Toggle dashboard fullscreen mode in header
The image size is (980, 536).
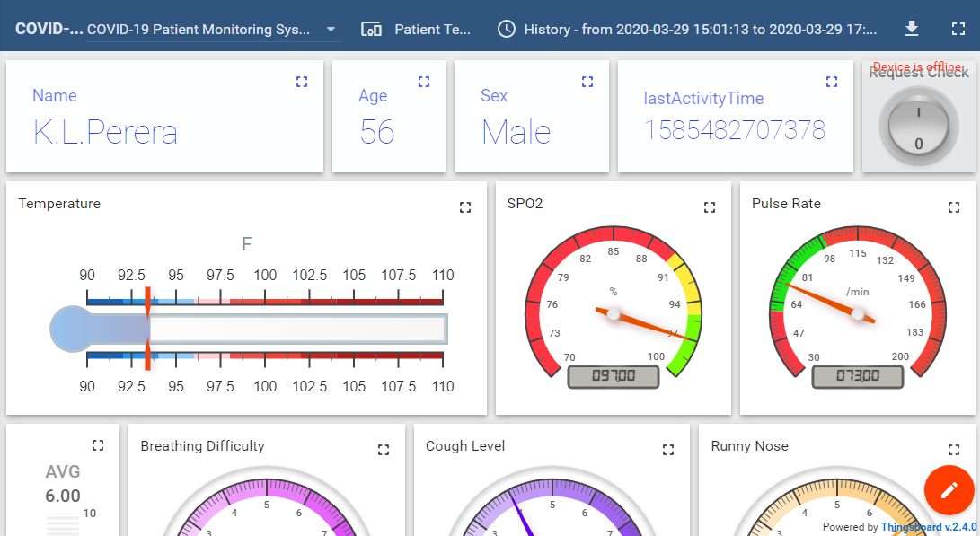[x=958, y=29]
